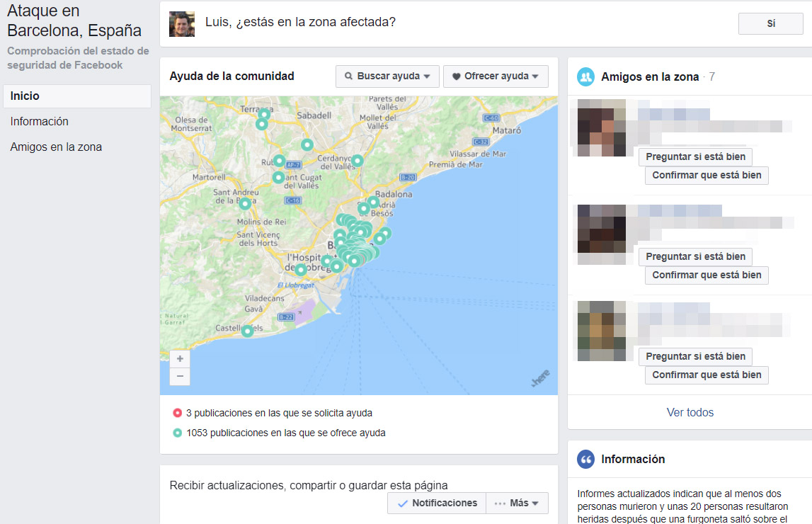The image size is (812, 524).
Task: Click the B-20 road badge on map
Action: click(408, 177)
